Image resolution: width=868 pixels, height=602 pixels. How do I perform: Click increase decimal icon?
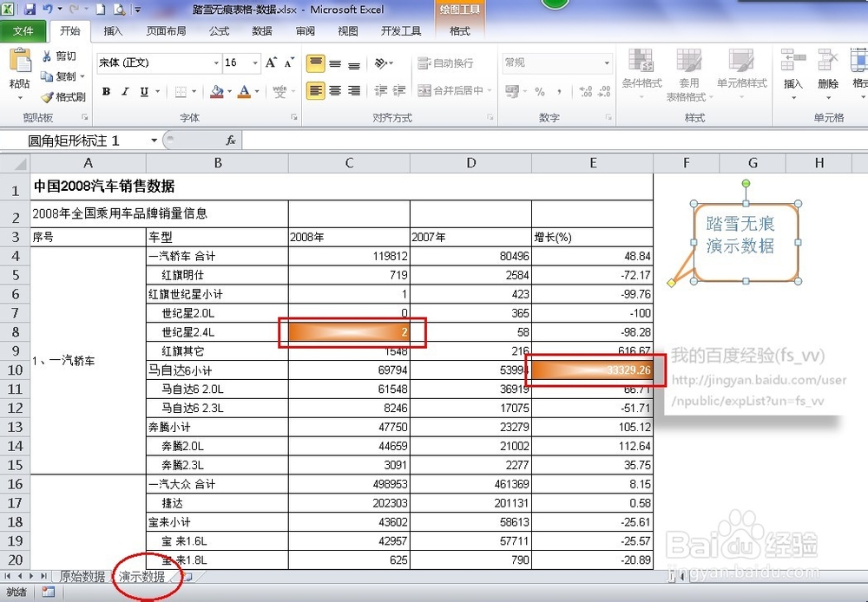(x=586, y=92)
